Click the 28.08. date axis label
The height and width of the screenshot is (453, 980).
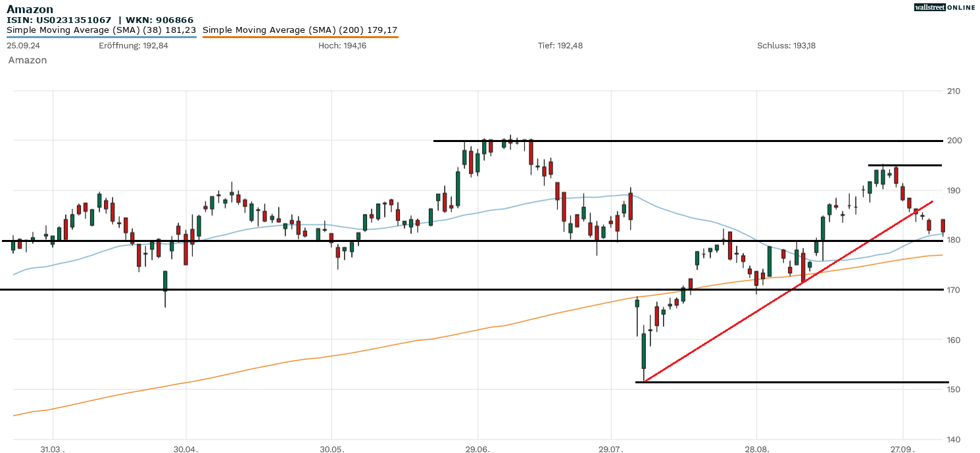pos(756,448)
